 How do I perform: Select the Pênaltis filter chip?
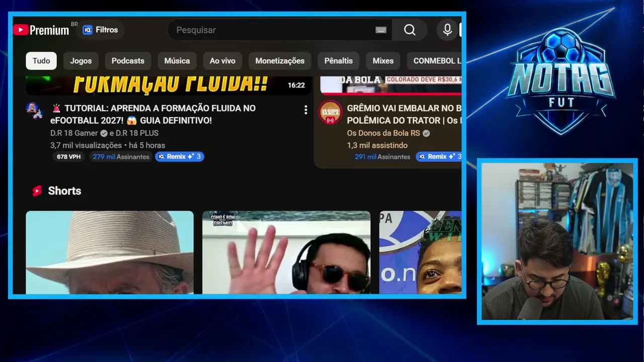point(339,61)
